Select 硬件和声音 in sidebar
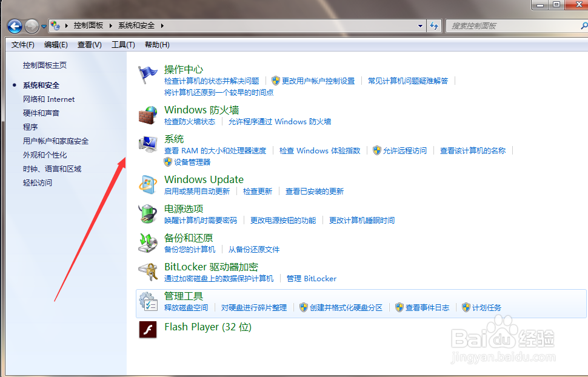588x377 pixels. [x=41, y=113]
